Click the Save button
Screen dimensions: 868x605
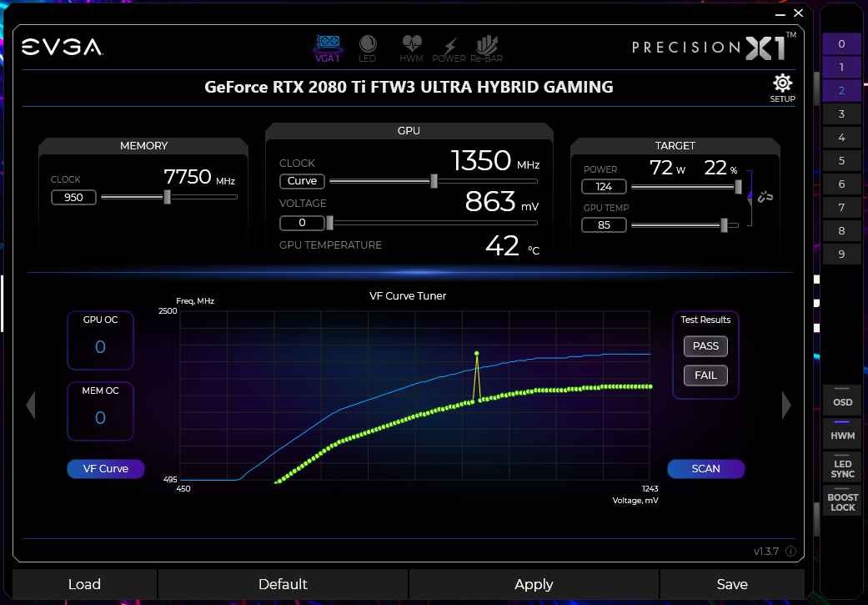(732, 584)
